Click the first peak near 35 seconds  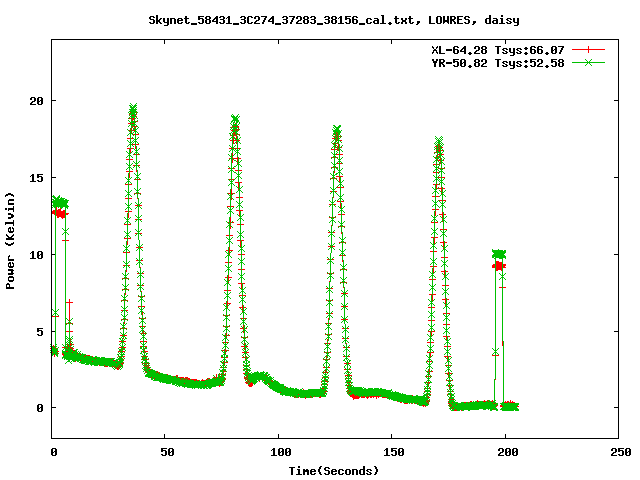coord(133,109)
